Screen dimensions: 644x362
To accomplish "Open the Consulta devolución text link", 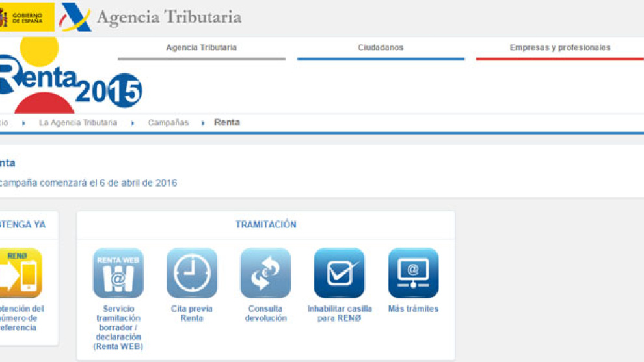I will click(x=265, y=313).
